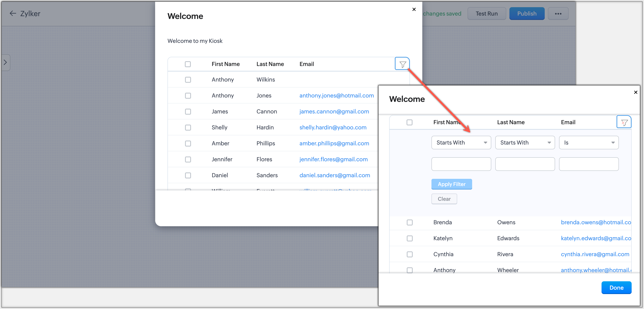
Task: Select all rows via header checkbox in first table
Action: pos(188,64)
